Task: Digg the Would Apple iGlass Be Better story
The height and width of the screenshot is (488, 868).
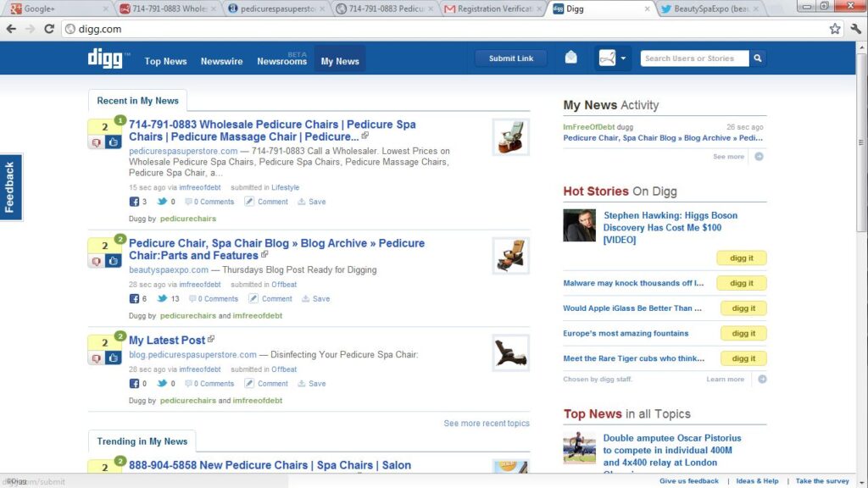Action: pyautogui.click(x=743, y=308)
